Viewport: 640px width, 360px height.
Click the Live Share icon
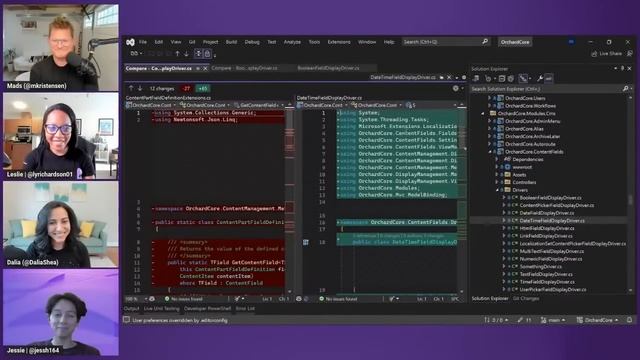pos(594,53)
